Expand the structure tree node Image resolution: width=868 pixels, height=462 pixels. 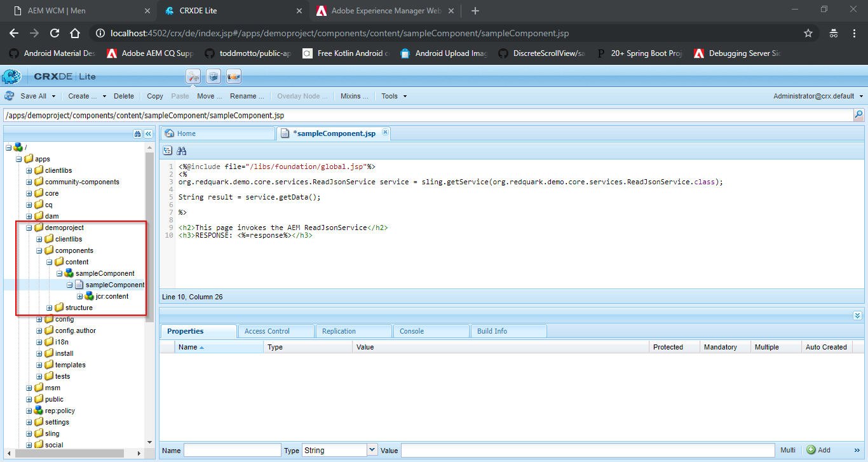50,308
